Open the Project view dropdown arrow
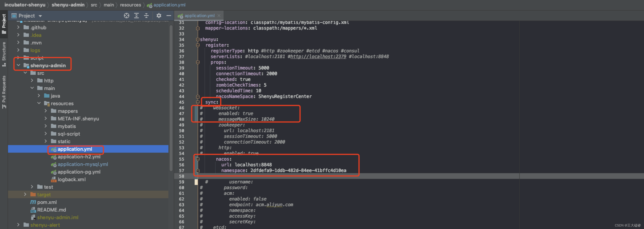 [40, 16]
